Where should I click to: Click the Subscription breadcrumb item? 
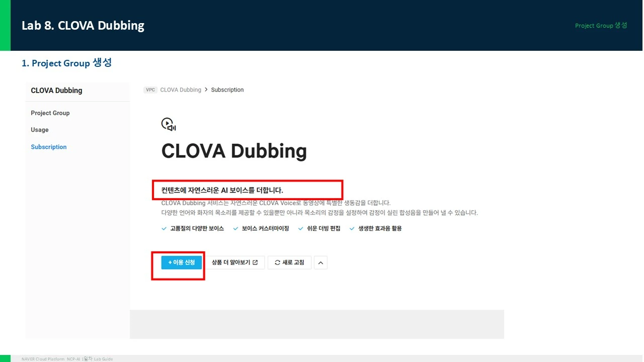pyautogui.click(x=227, y=90)
